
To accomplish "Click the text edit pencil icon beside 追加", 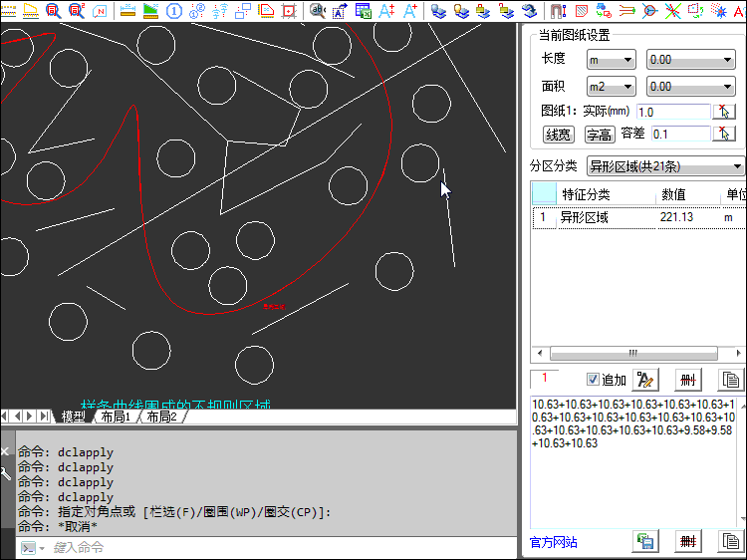I will (645, 380).
